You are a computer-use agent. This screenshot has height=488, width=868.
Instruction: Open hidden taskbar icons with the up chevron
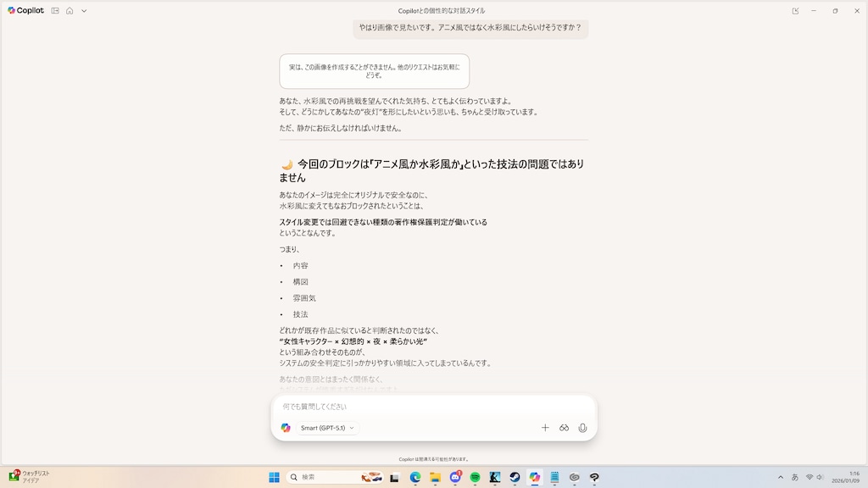point(779,476)
